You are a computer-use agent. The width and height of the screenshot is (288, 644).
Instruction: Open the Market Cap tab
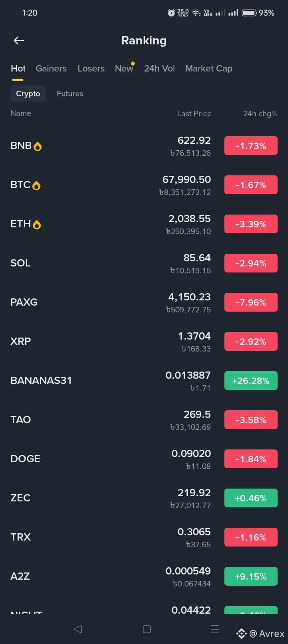[x=209, y=68]
